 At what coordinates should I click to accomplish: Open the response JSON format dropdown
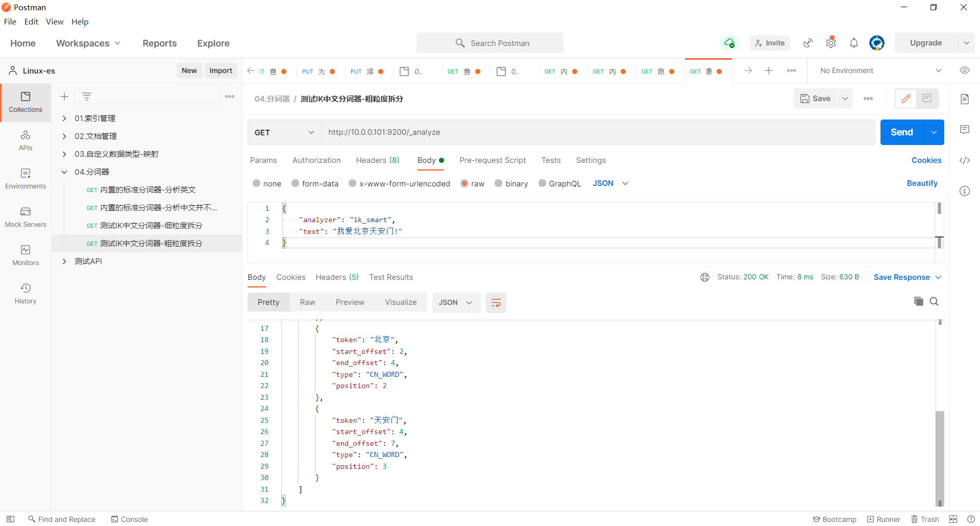[x=456, y=302]
